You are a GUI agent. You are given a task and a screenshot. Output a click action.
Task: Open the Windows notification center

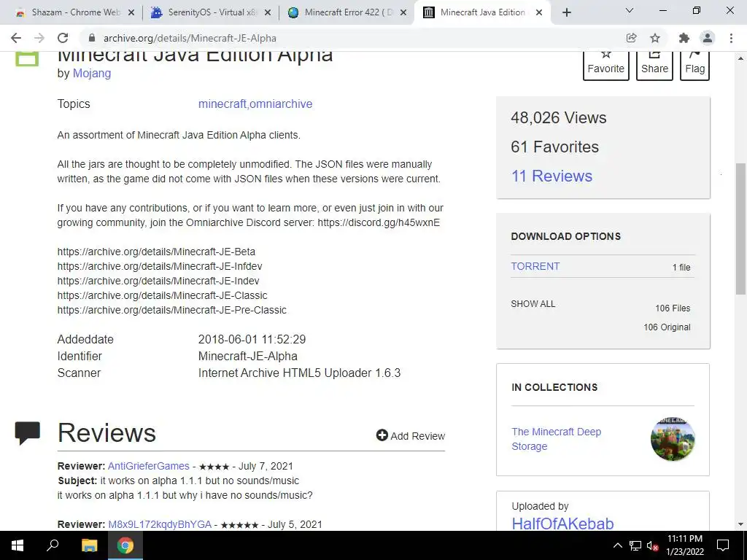(723, 545)
